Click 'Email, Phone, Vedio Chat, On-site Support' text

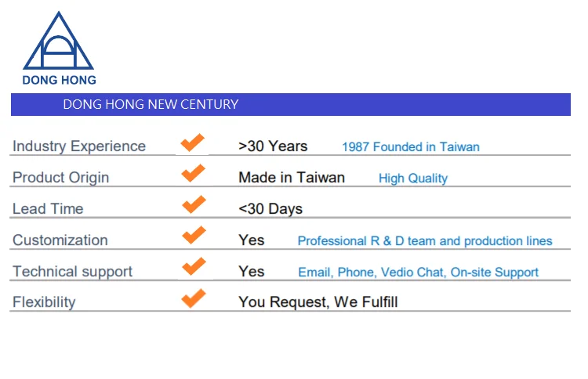418,273
